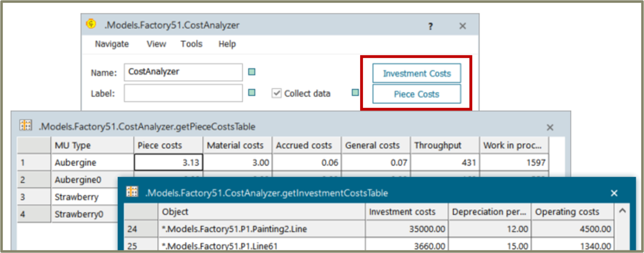Toggle the inherit square right of Collect data
Viewport: 644px width, 253px height.
point(355,93)
